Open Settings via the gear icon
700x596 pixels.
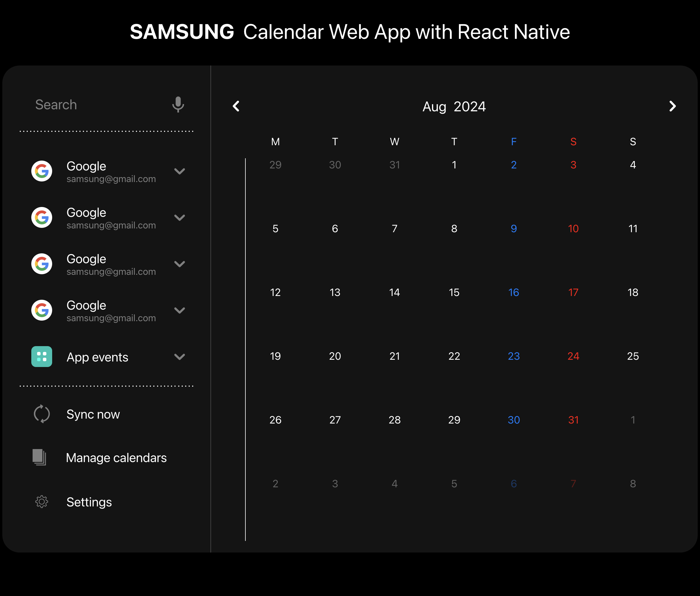click(x=41, y=502)
